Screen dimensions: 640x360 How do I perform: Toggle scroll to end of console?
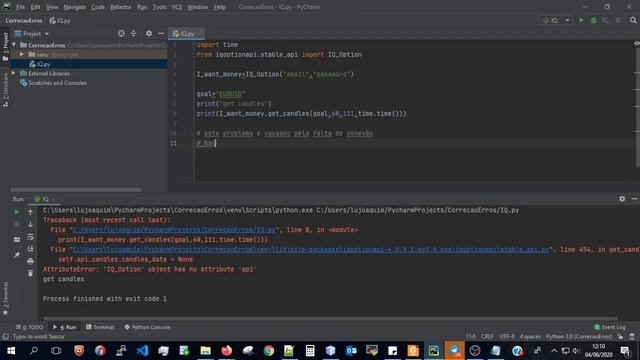coord(30,249)
